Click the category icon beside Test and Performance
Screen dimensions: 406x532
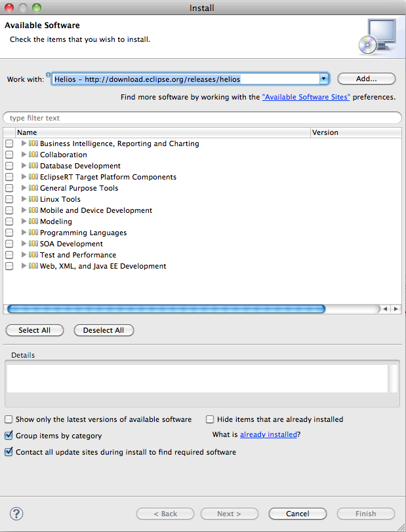[33, 255]
